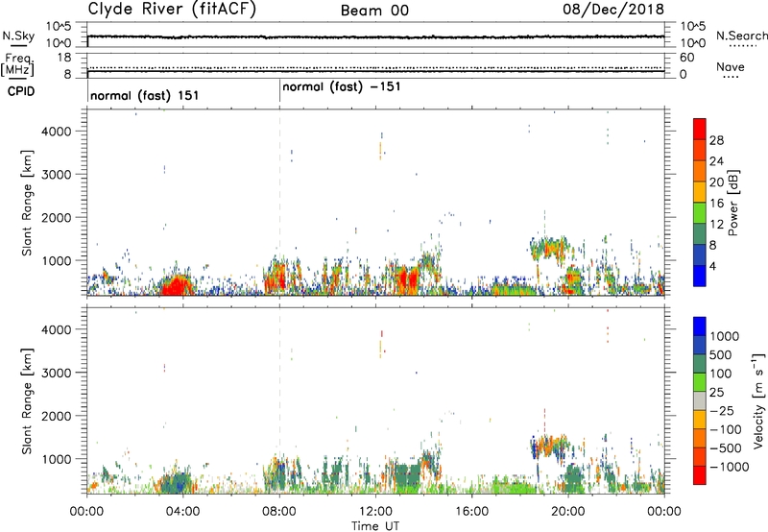Click the dashed CPID change line at 08:00

(x=279, y=203)
